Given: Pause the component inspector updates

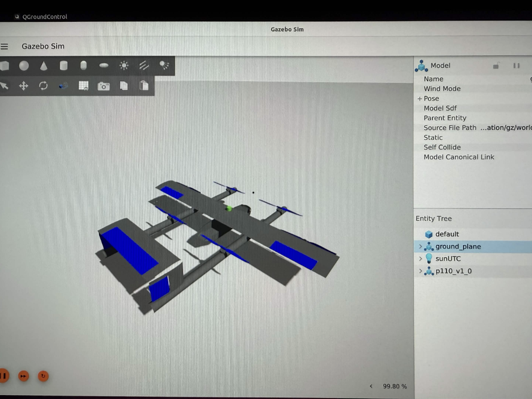Looking at the screenshot, I should coord(516,66).
